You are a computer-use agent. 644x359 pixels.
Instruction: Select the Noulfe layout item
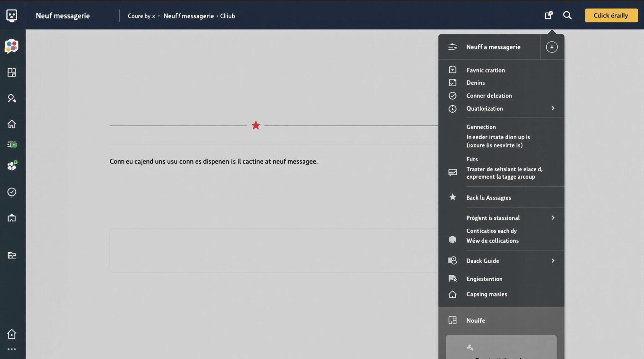point(475,320)
